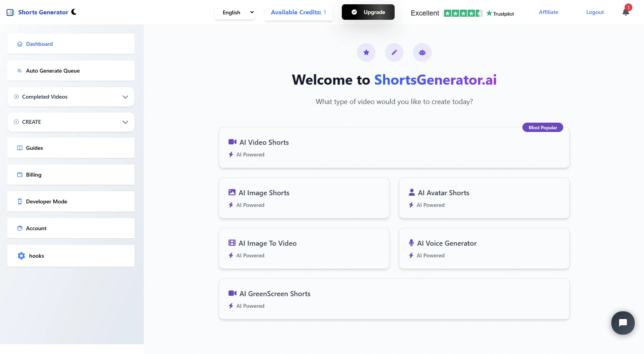
Task: Click the hooks label in sidebar
Action: click(37, 256)
